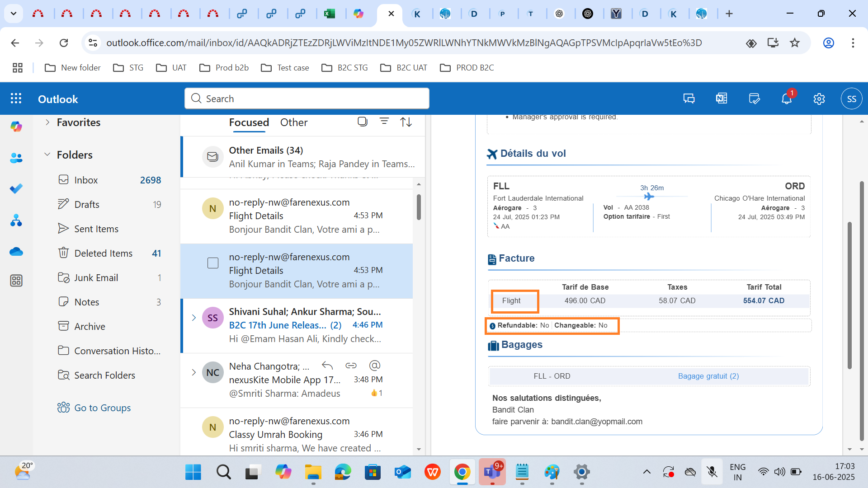868x488 pixels.
Task: Switch to Other inbox tab
Action: point(294,122)
